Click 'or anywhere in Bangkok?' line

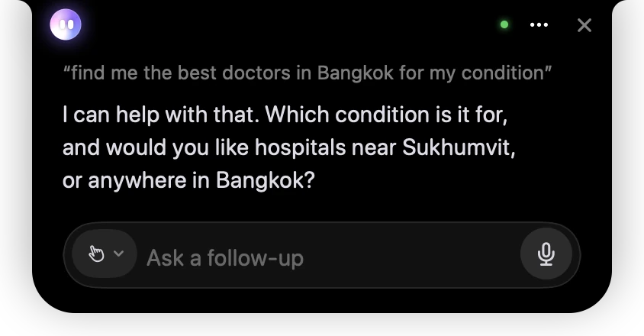(x=188, y=180)
